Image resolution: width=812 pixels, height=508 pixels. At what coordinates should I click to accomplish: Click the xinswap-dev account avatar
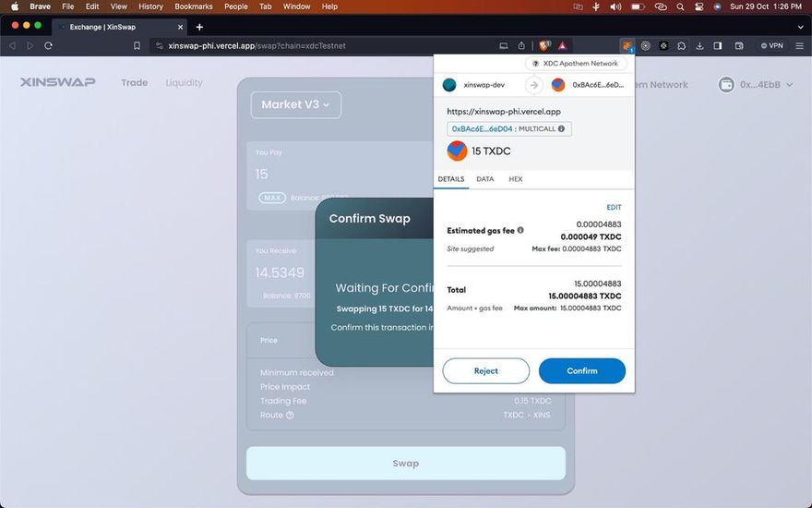click(449, 84)
